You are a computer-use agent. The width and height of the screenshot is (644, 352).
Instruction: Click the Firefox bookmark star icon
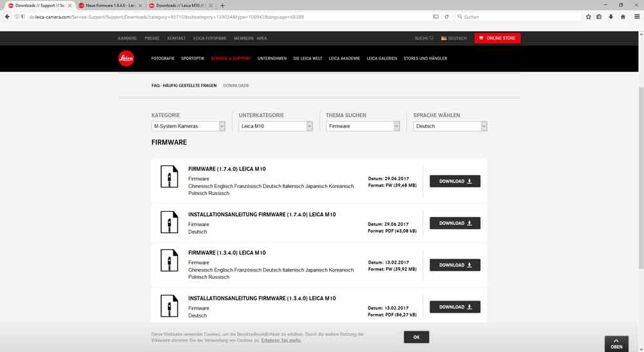(x=588, y=17)
